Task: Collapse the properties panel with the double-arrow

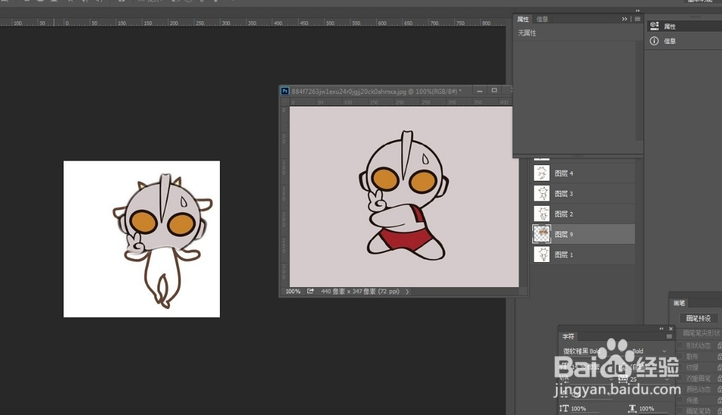Action: click(x=624, y=19)
